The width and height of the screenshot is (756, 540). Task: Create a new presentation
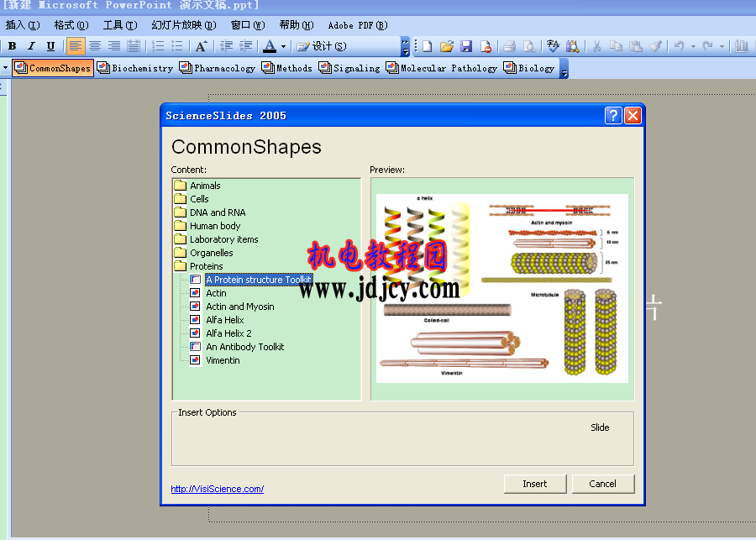428,46
